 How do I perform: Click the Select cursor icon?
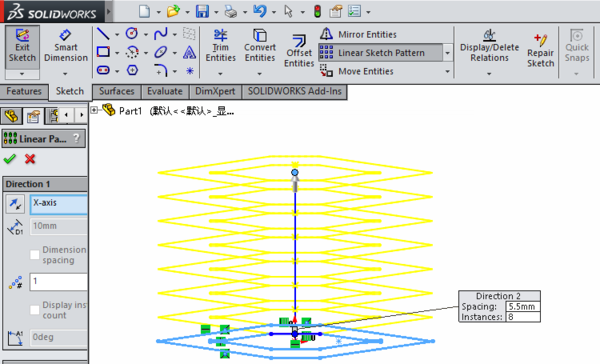coord(289,11)
